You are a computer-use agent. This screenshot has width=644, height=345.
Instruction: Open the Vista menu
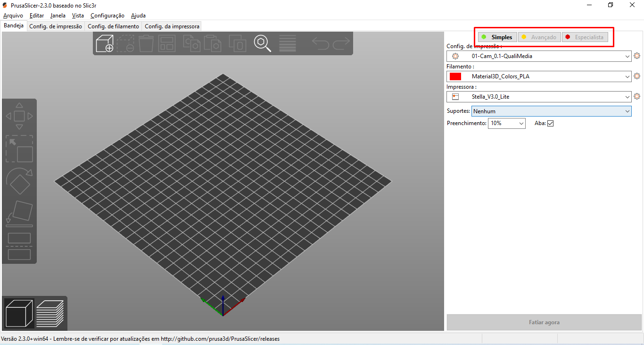pyautogui.click(x=78, y=16)
